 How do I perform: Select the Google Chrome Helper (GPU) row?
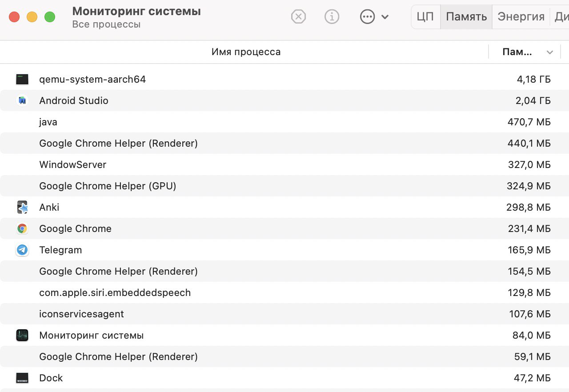(x=284, y=186)
